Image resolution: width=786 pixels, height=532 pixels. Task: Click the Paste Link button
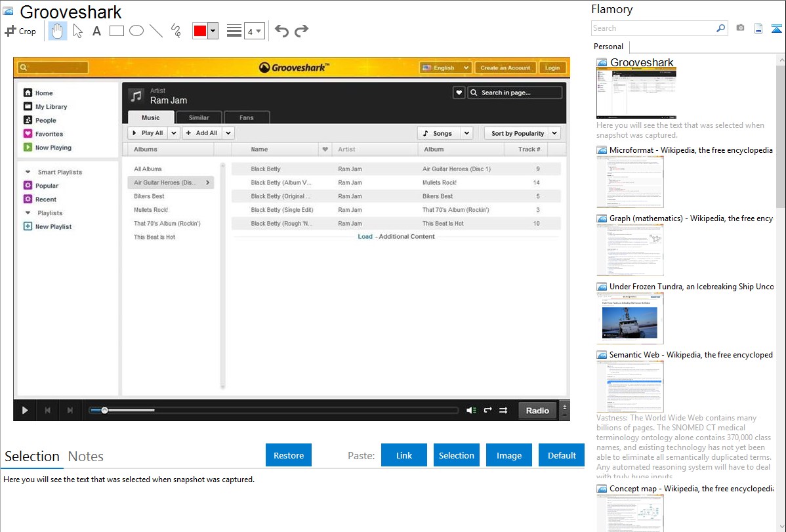tap(404, 455)
